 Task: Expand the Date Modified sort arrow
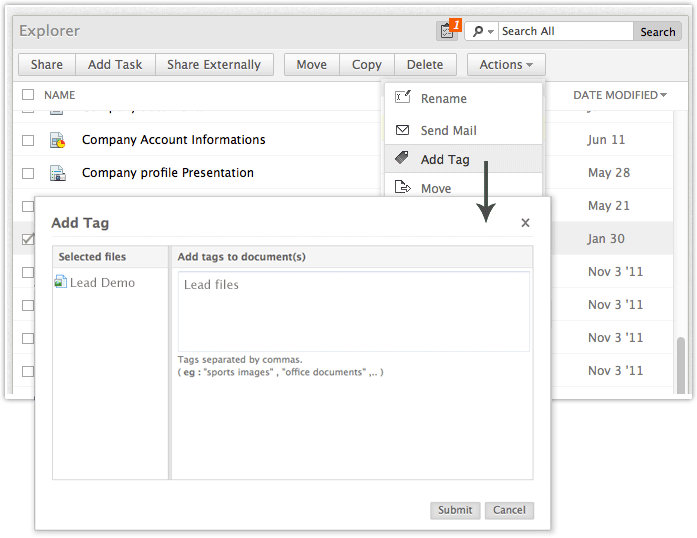coord(664,96)
